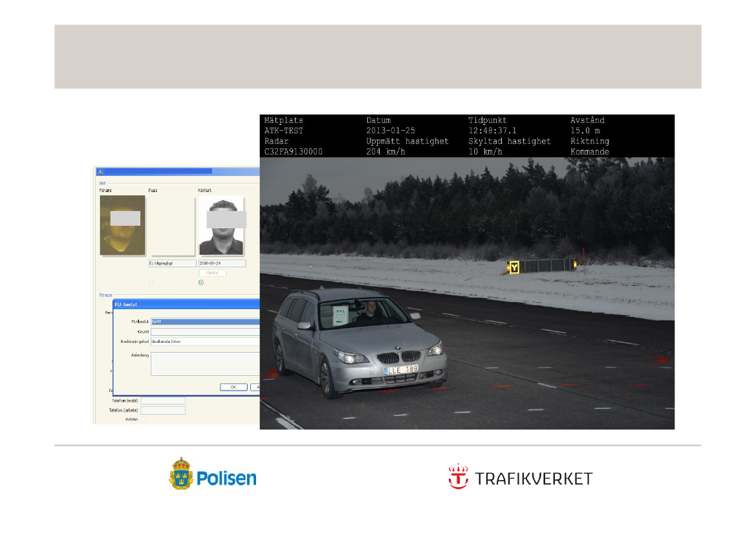Select the radio button under Körkort photo
This screenshot has height=535, width=756.
coord(201,283)
